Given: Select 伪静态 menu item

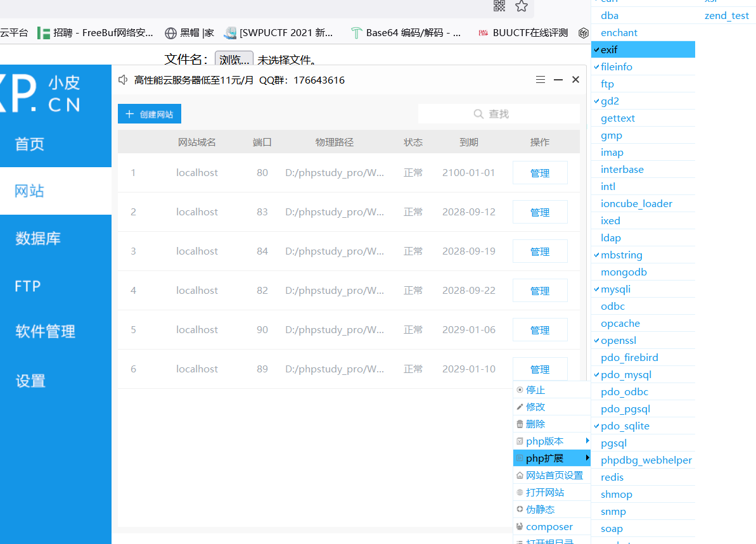Looking at the screenshot, I should (x=552, y=509).
